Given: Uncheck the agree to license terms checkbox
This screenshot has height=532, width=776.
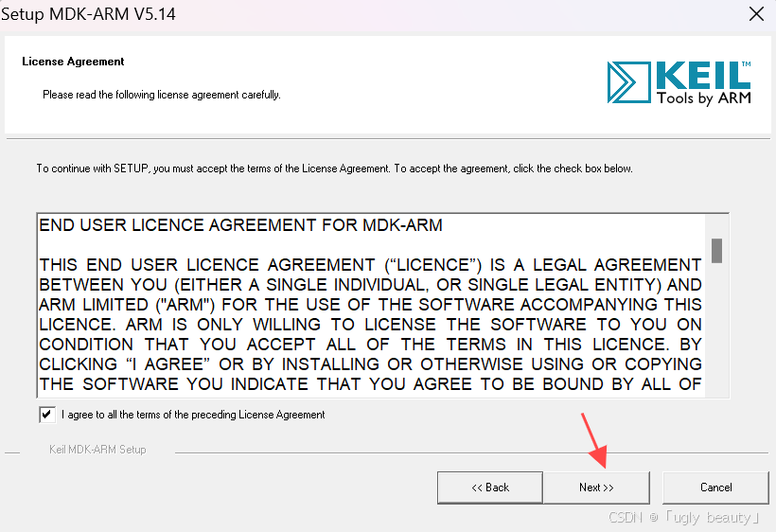Looking at the screenshot, I should coord(47,415).
